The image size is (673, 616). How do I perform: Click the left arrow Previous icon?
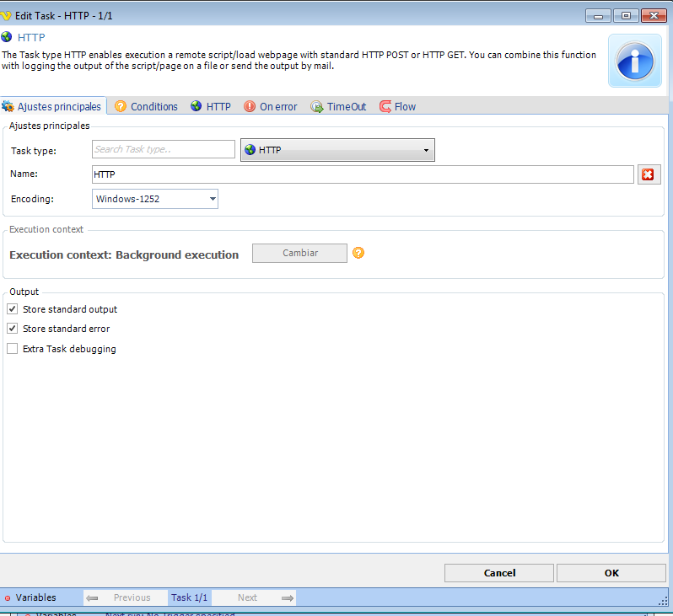[93, 598]
